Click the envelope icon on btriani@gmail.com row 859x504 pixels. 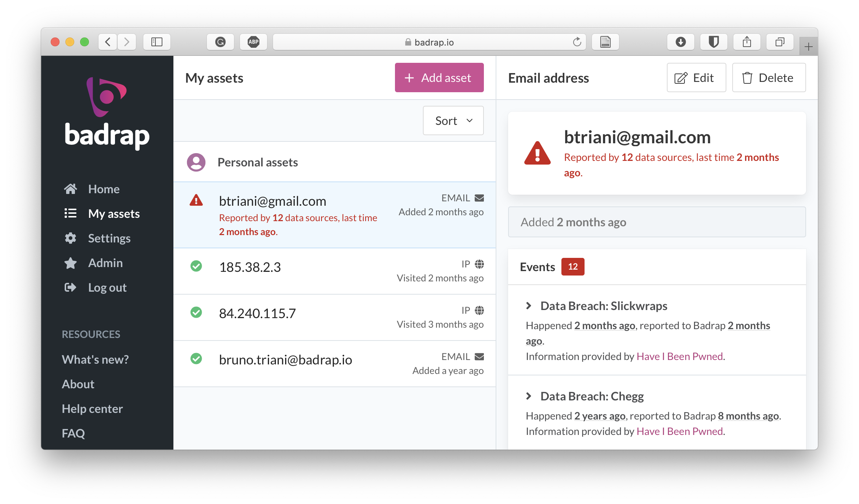tap(479, 198)
